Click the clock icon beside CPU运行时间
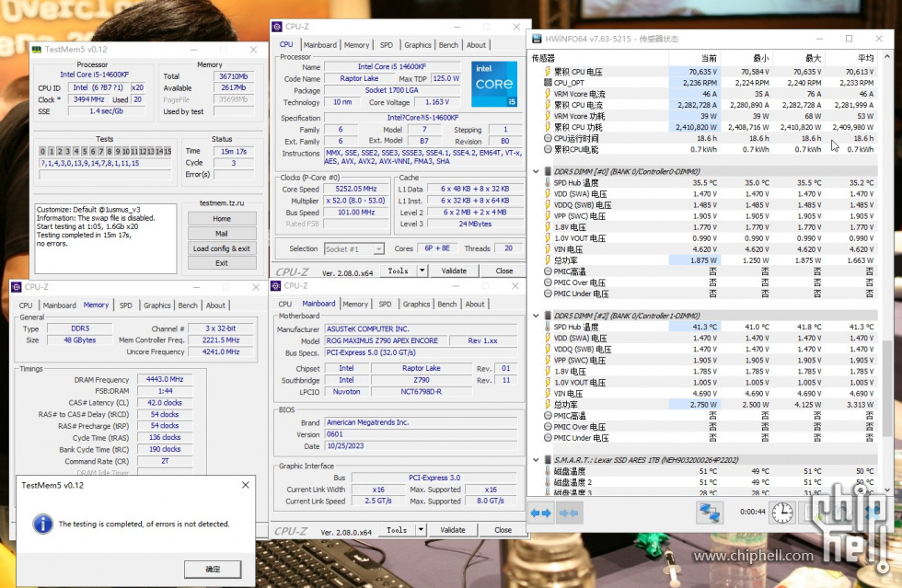This screenshot has height=588, width=902. (x=548, y=138)
